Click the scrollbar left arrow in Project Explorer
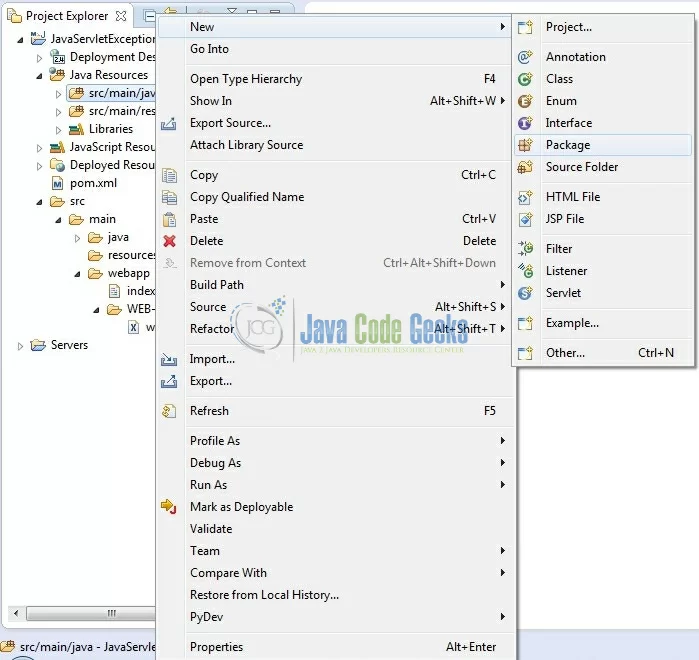The height and width of the screenshot is (660, 699). point(16,614)
